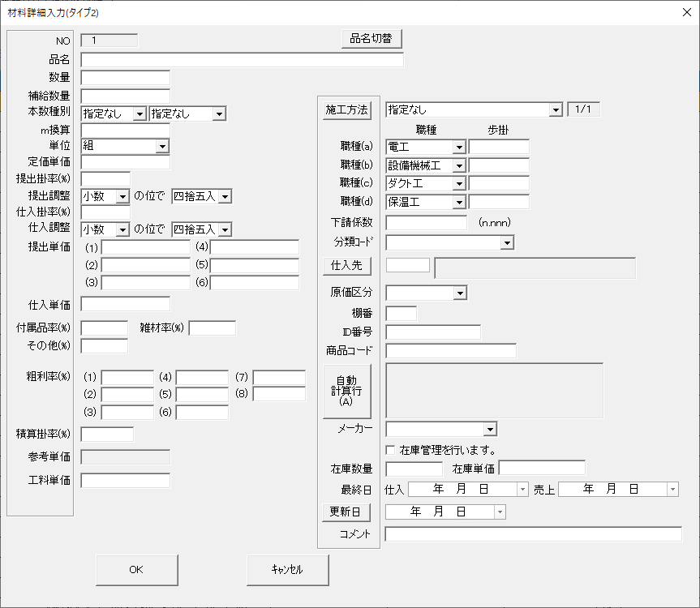Open the 原価区分 dropdown
This screenshot has height=608, width=700.
(460, 293)
